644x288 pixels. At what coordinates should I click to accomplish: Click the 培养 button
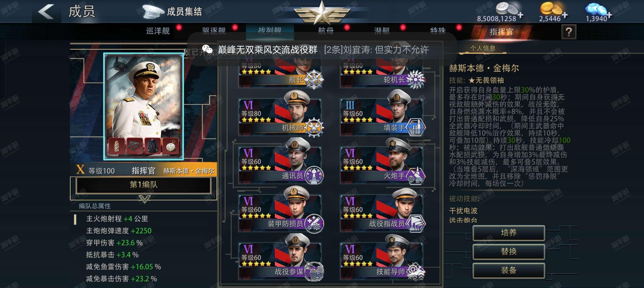tap(509, 233)
